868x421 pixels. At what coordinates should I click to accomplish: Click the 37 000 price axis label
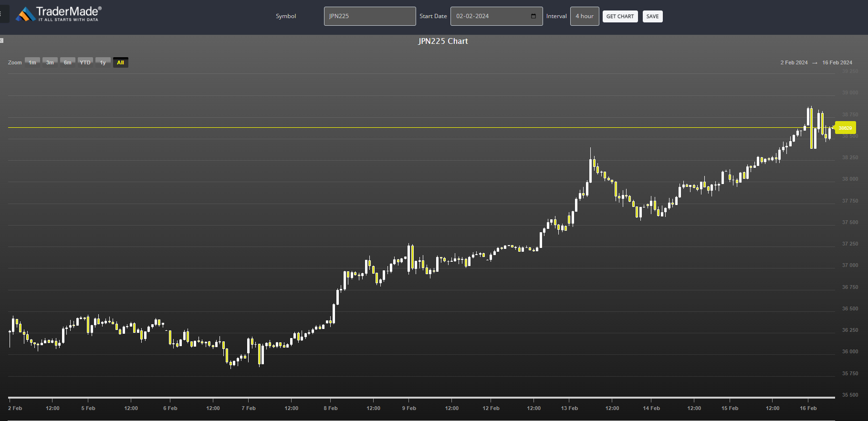850,265
